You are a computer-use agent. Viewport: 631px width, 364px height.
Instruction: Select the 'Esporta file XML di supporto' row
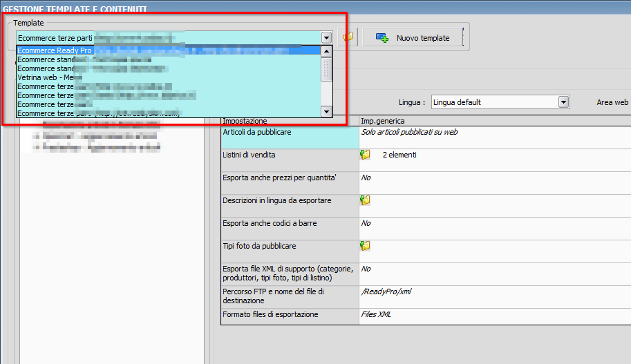pyautogui.click(x=290, y=274)
